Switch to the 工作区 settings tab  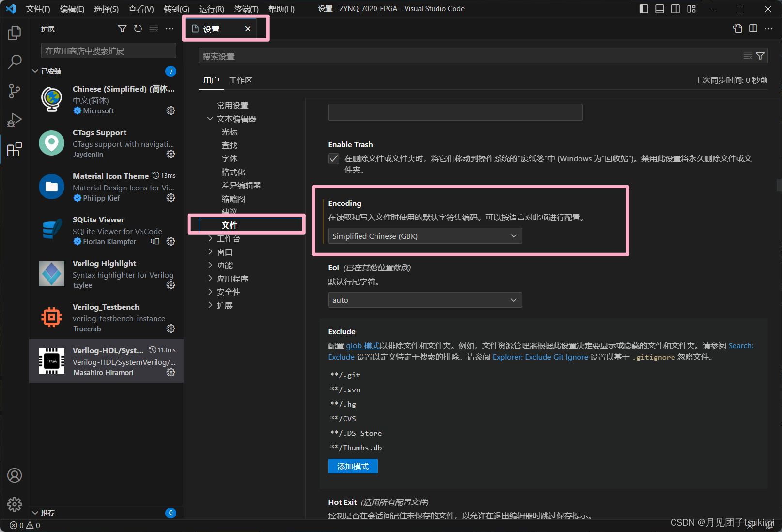pos(240,80)
